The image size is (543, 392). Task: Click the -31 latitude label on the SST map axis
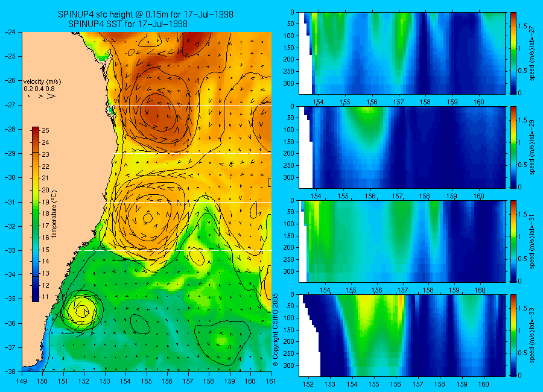click(10, 202)
